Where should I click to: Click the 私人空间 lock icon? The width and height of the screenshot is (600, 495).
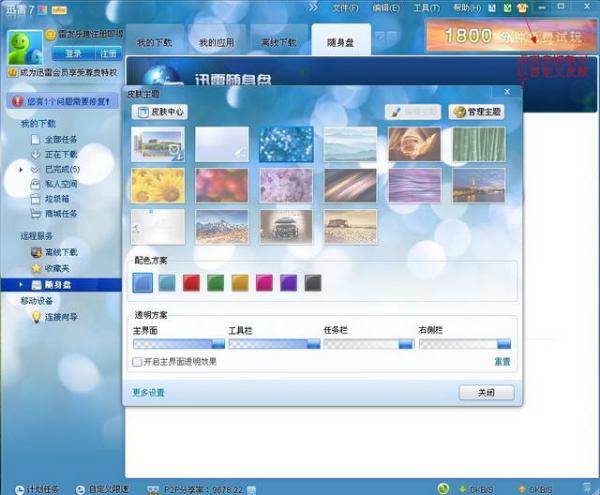35,184
